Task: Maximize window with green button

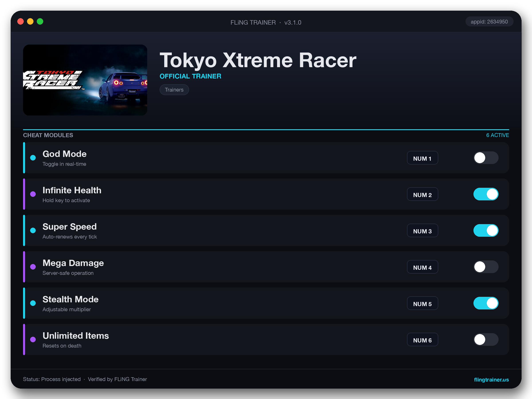Action: click(x=40, y=22)
